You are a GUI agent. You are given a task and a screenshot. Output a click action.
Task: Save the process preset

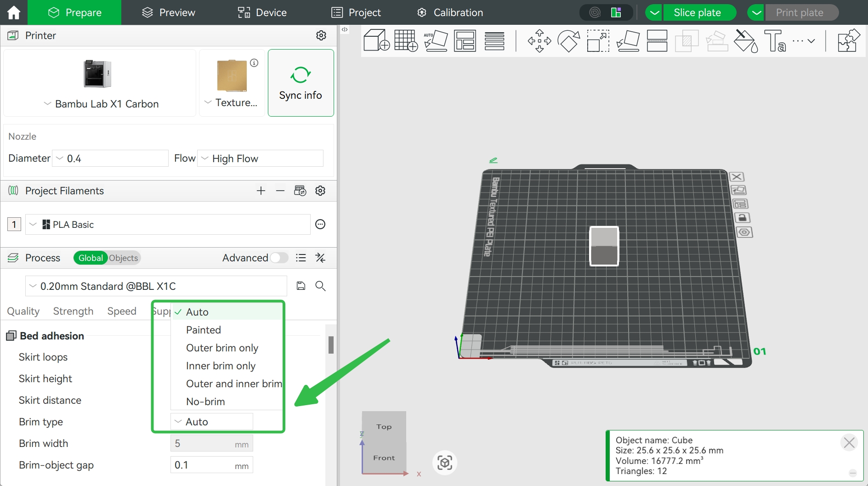point(301,286)
